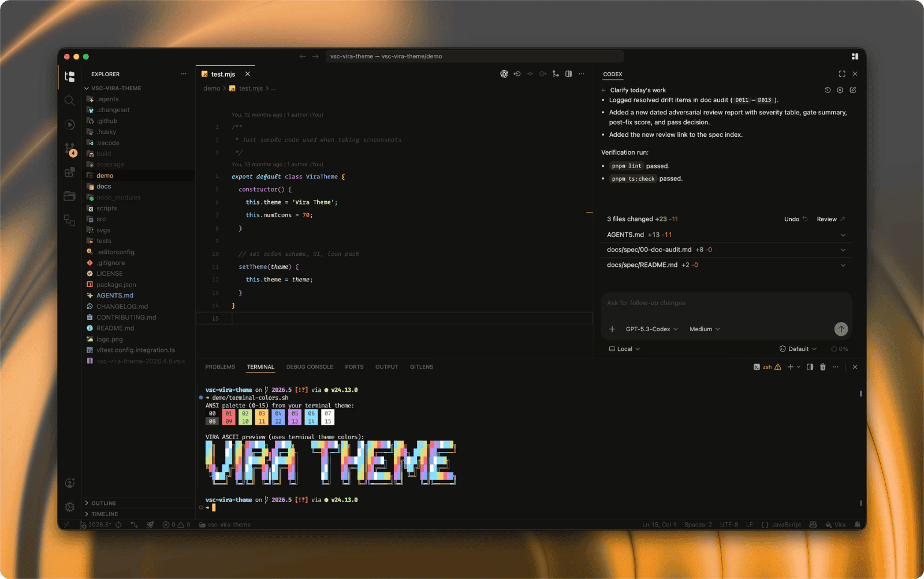Open terminal panel More Actions ellipsis
Screen dimensions: 924x579
[836, 367]
